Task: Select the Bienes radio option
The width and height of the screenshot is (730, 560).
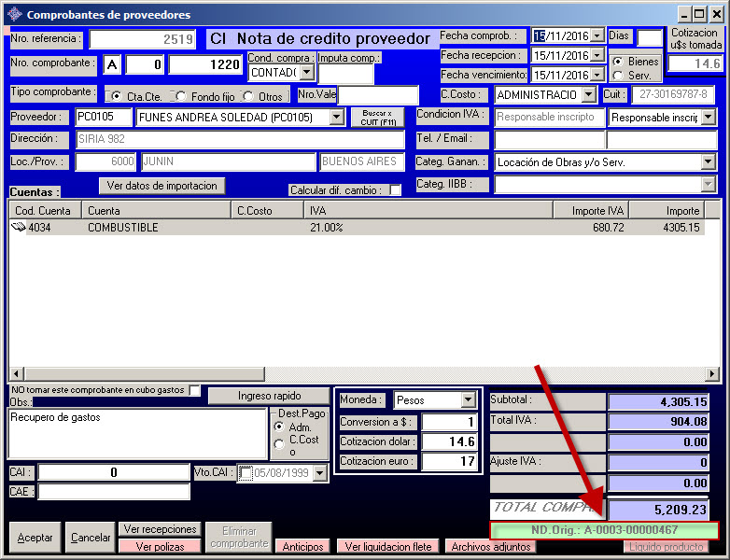Action: tap(617, 61)
